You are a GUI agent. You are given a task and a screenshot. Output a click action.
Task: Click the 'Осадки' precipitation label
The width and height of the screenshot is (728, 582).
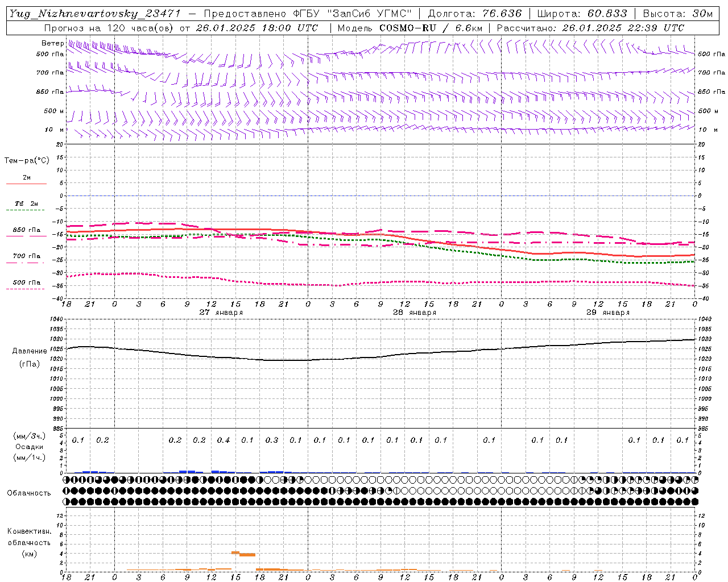tap(29, 447)
